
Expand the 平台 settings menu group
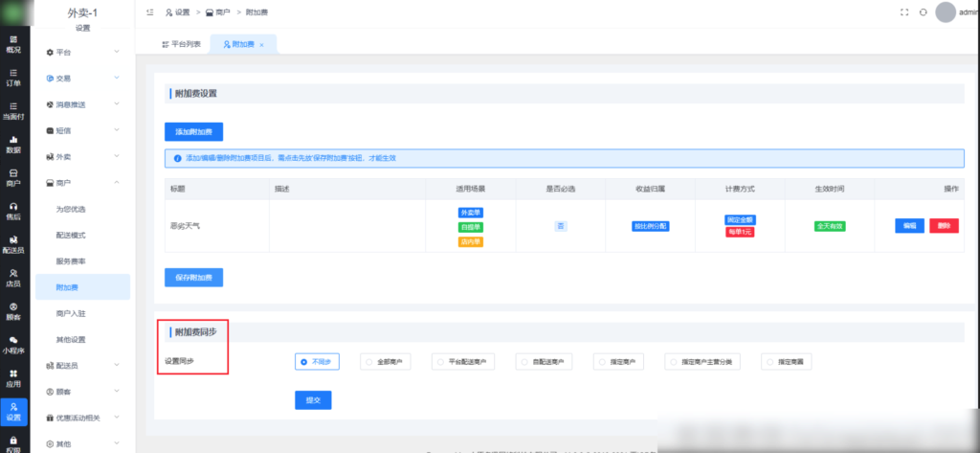point(81,52)
